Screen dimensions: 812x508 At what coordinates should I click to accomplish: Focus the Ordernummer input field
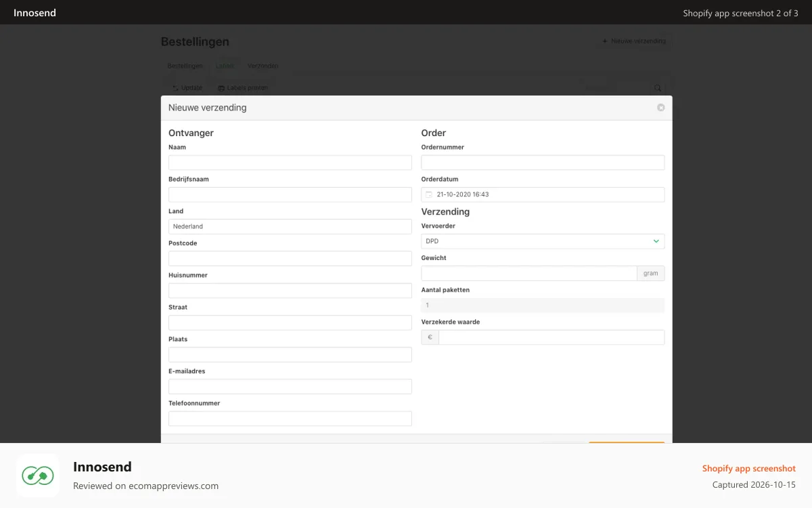click(543, 163)
